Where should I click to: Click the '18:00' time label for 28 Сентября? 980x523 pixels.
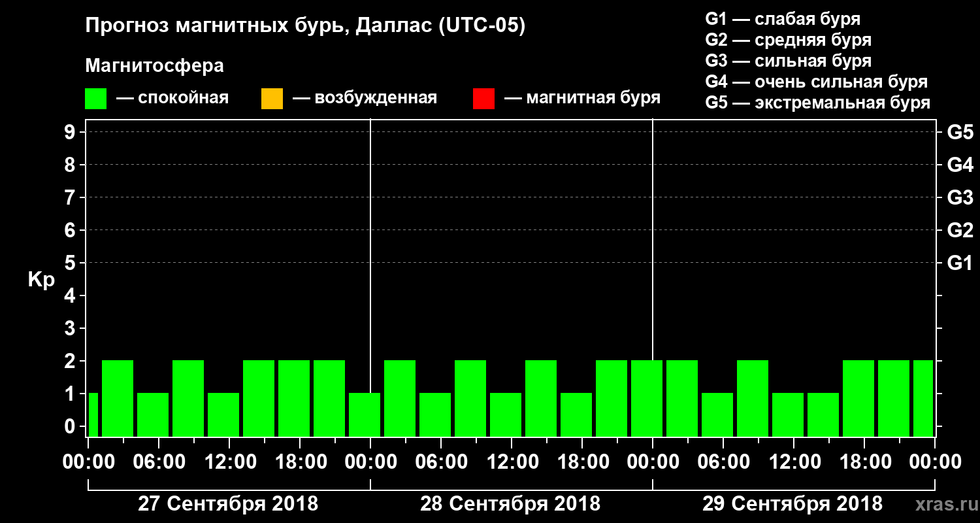coord(582,462)
